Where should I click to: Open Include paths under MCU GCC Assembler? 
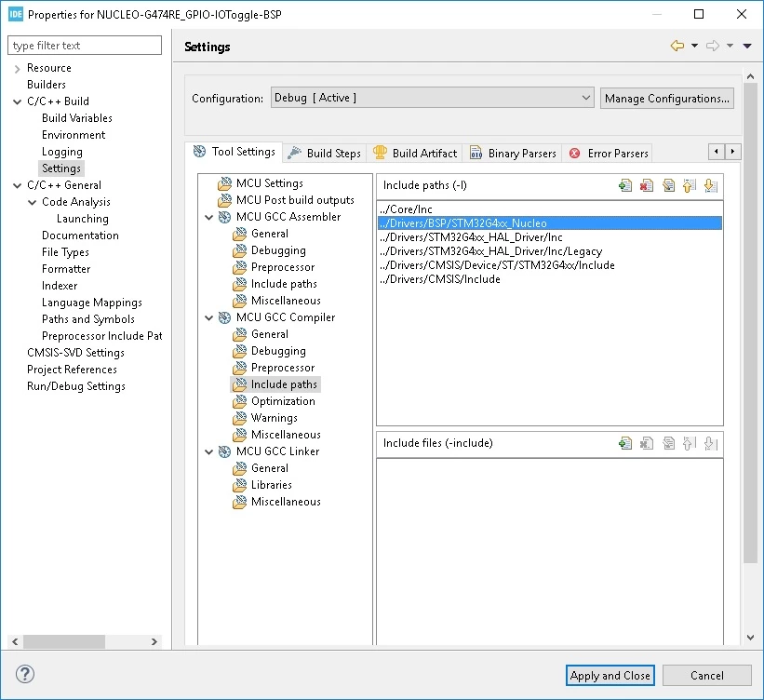[x=284, y=284]
